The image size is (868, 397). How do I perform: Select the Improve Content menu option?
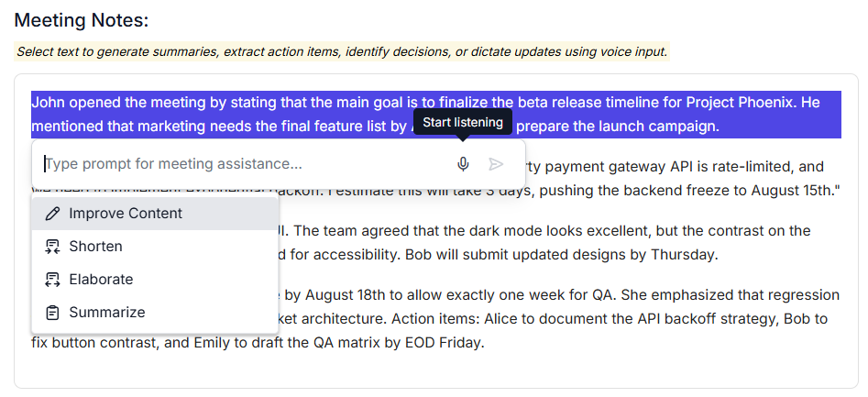155,214
